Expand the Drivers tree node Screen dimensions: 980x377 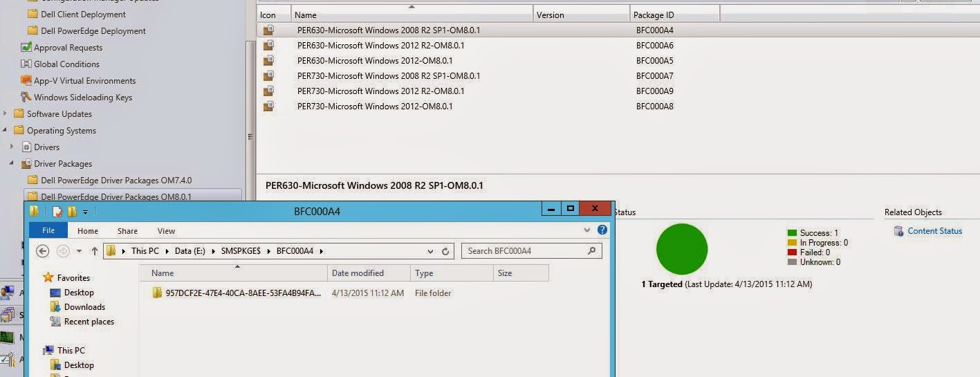pos(12,147)
